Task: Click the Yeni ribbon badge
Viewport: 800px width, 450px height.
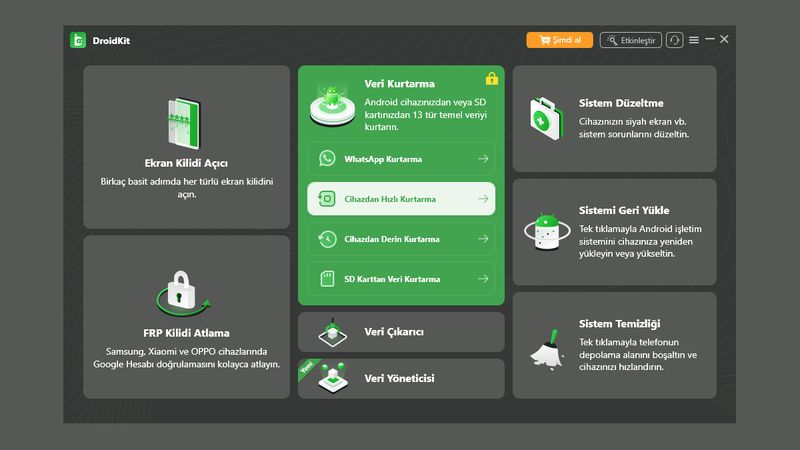Action: tap(307, 367)
